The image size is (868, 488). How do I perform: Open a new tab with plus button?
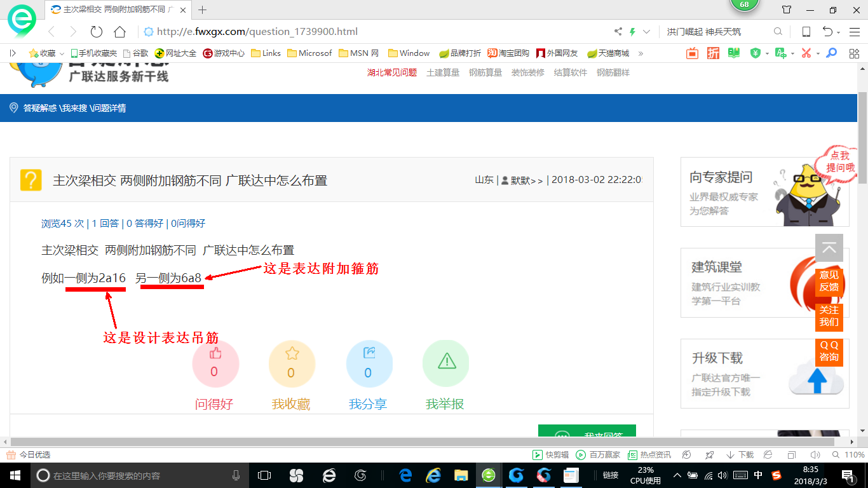click(203, 10)
